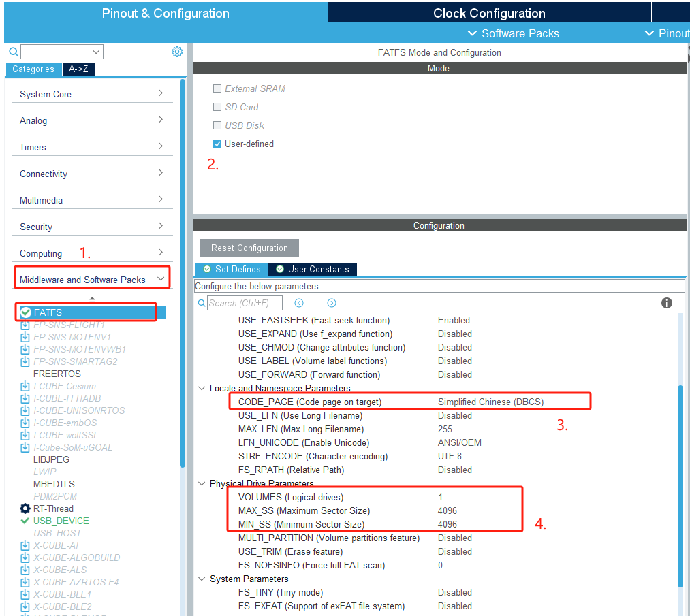Click download icon next to FP-SNS-MOTENV1
This screenshot has height=616, width=690.
pos(25,337)
